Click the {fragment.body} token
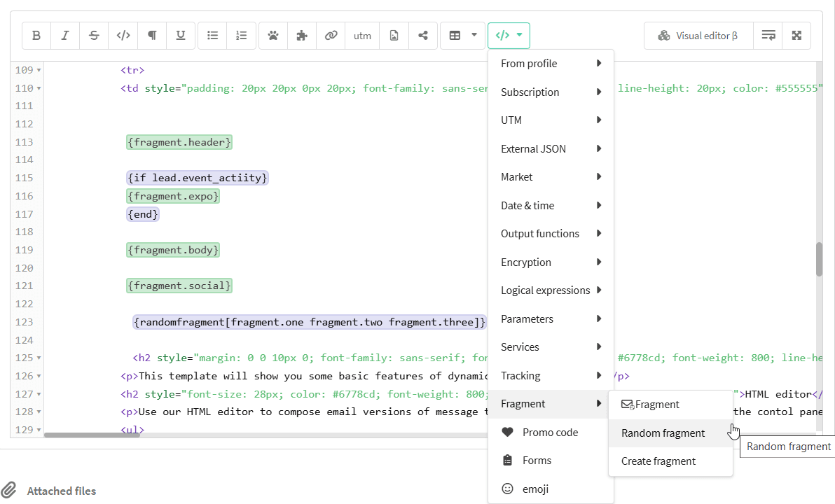The height and width of the screenshot is (504, 835). [173, 250]
